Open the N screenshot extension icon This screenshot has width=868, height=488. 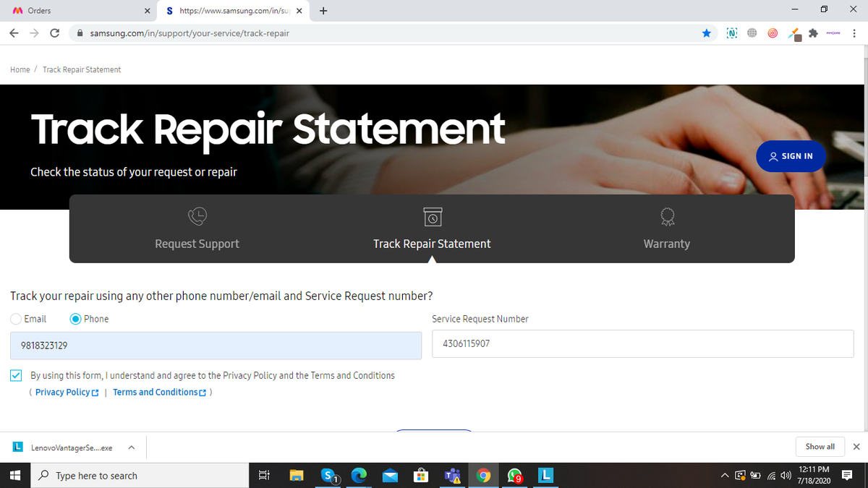732,33
